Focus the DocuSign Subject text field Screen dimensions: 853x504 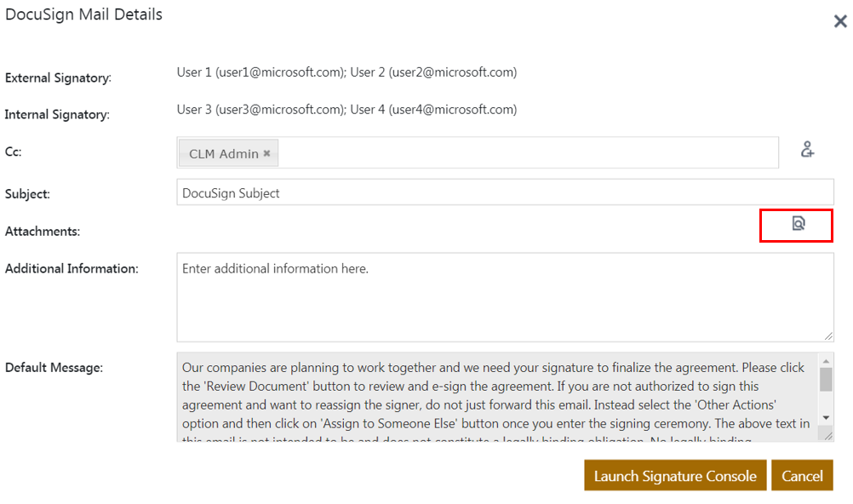pos(505,193)
